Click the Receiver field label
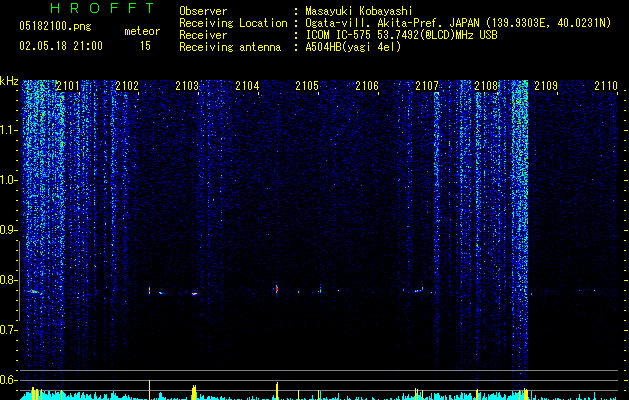The height and width of the screenshot is (400, 629). coord(203,35)
